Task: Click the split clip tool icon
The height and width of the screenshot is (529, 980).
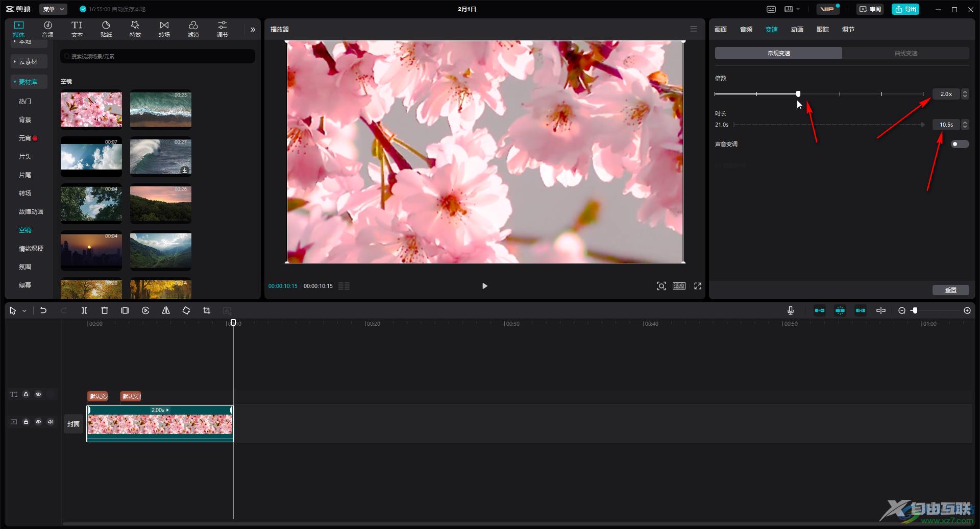Action: coord(84,310)
